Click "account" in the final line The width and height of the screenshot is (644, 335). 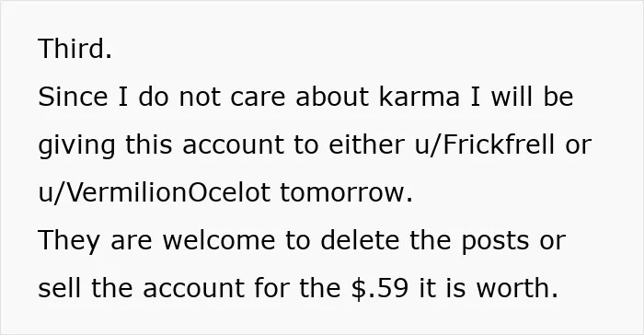coord(193,289)
